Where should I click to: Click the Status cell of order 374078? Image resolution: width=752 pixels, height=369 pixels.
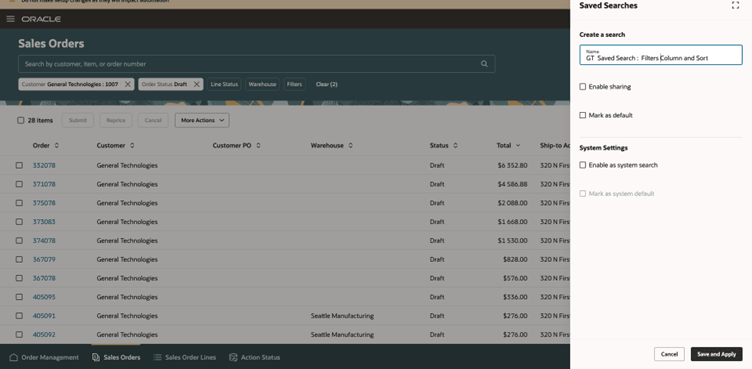(437, 240)
